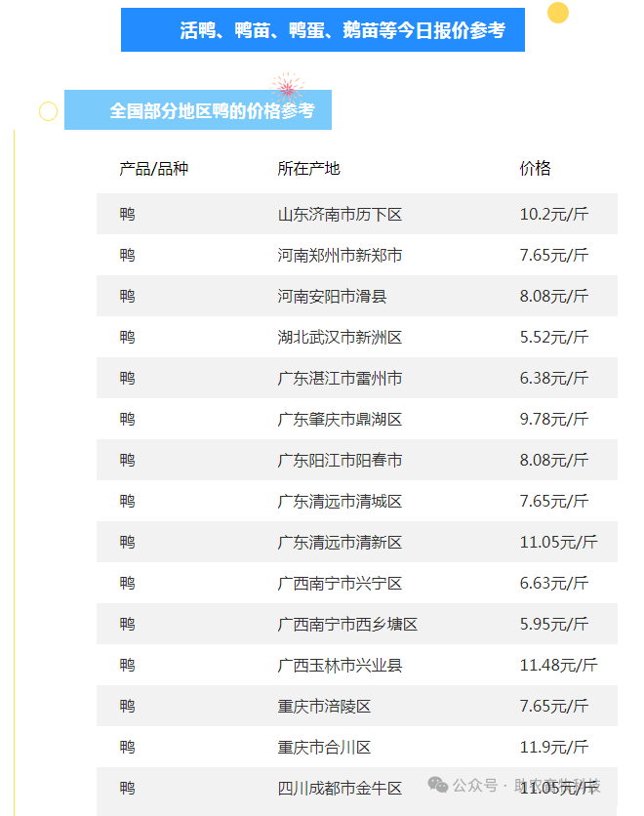Click the 广西玉林市兴业县 location cell

pyautogui.click(x=340, y=665)
